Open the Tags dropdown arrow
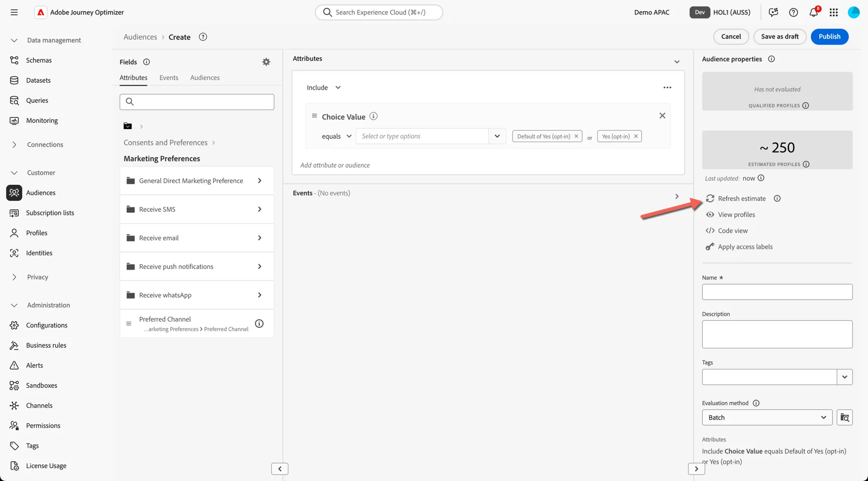868x481 pixels. click(844, 377)
